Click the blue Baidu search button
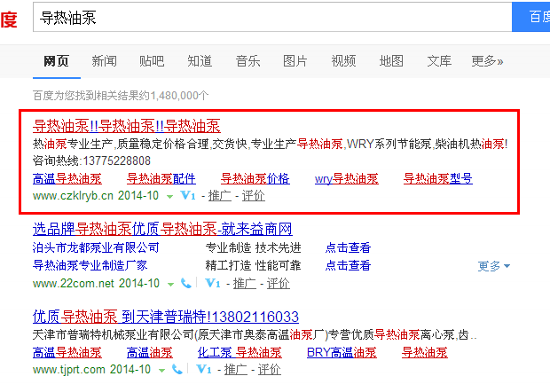Viewport: 550px width, 392px height. (531, 17)
